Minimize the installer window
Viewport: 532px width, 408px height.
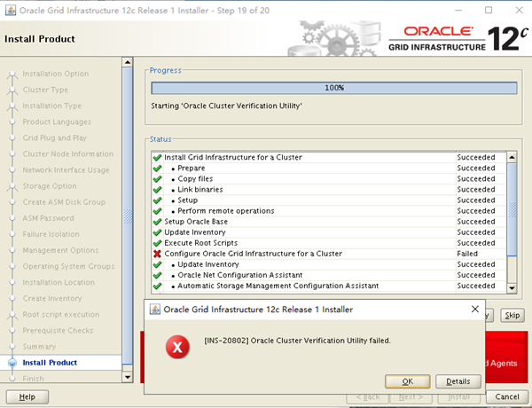[x=458, y=10]
